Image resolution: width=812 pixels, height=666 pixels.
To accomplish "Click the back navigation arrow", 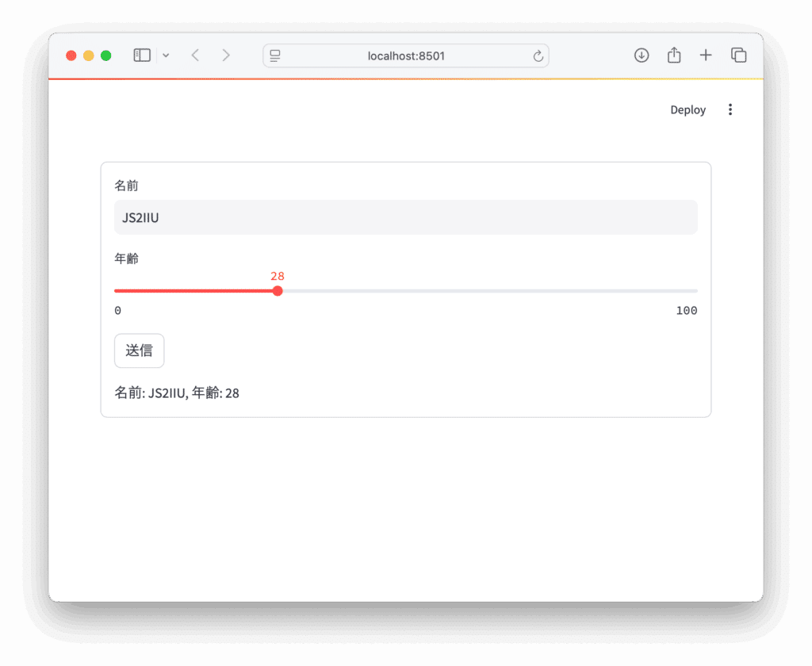I will [x=195, y=55].
